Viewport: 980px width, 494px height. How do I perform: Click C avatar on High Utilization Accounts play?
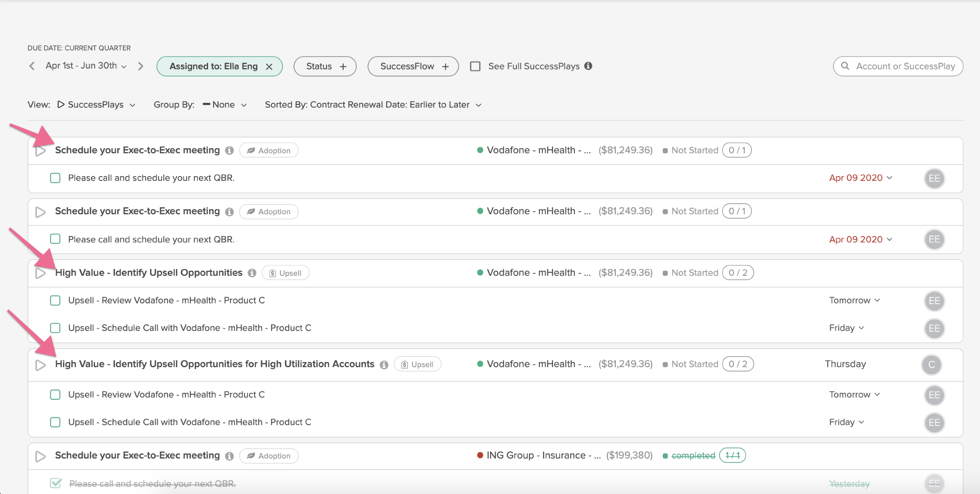(932, 365)
